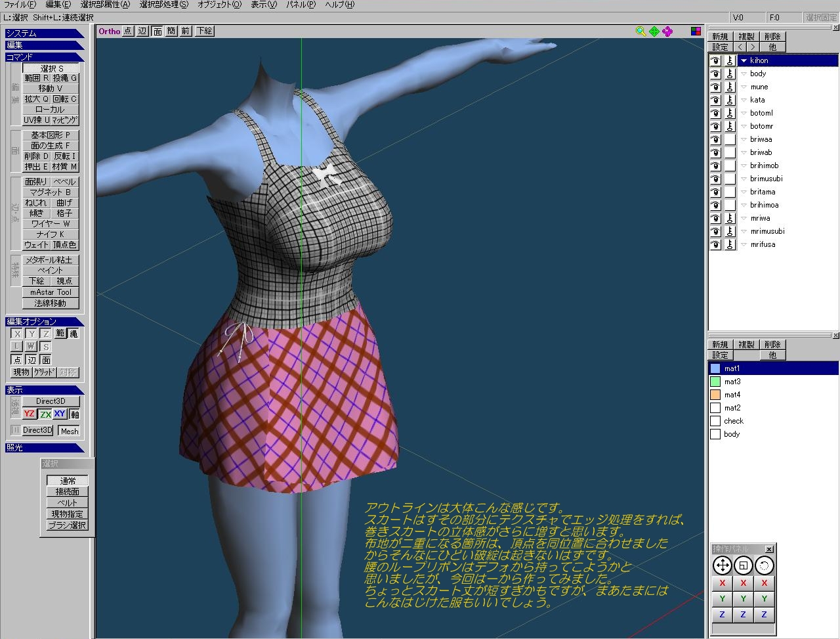Click the ブラシ選択 brush selection button
This screenshot has height=639, width=840.
point(67,525)
